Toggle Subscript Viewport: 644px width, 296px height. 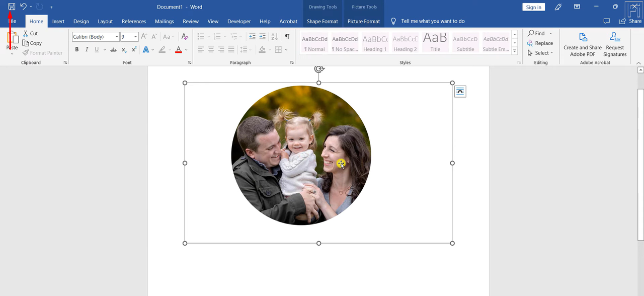(x=124, y=50)
